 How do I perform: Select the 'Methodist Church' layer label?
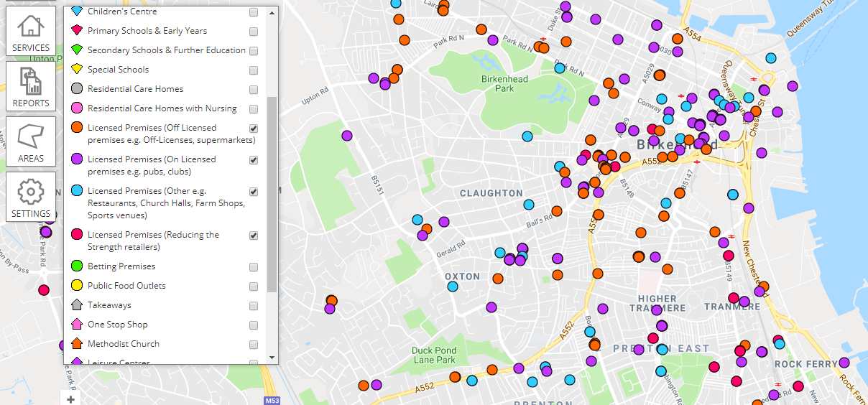124,344
